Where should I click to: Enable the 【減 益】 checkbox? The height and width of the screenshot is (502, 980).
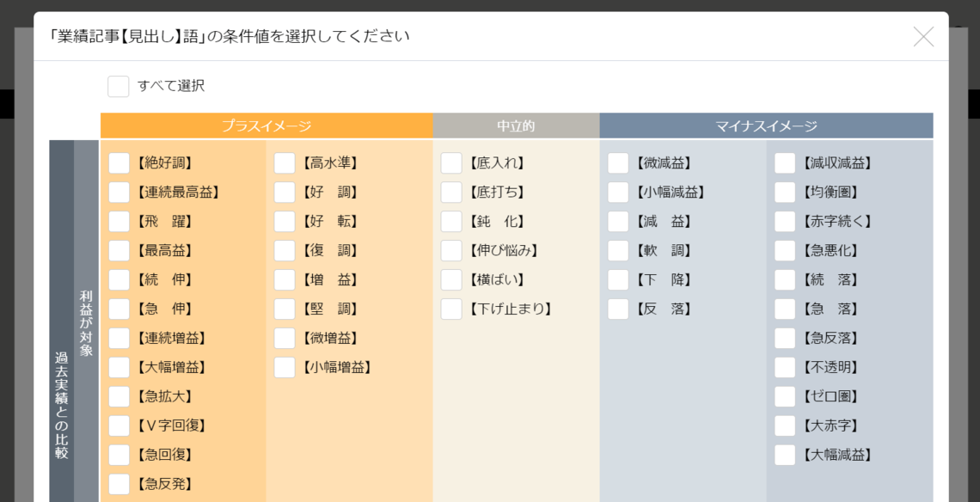618,221
